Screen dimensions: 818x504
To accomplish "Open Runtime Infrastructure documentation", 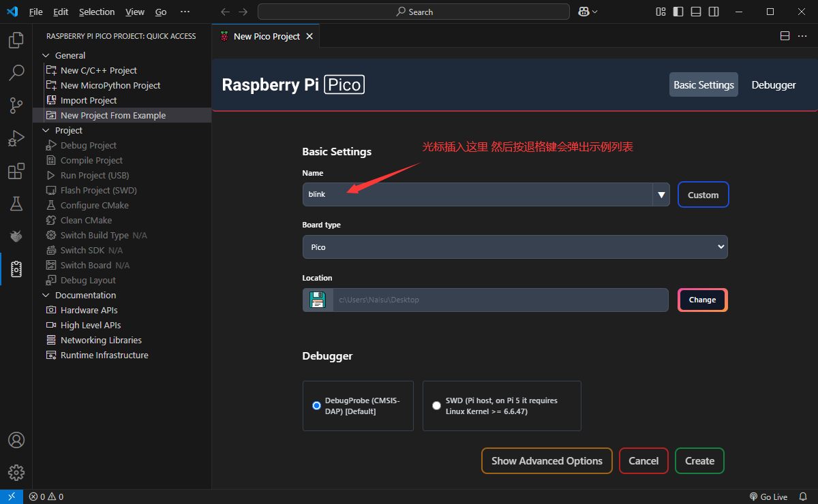I will click(x=104, y=355).
